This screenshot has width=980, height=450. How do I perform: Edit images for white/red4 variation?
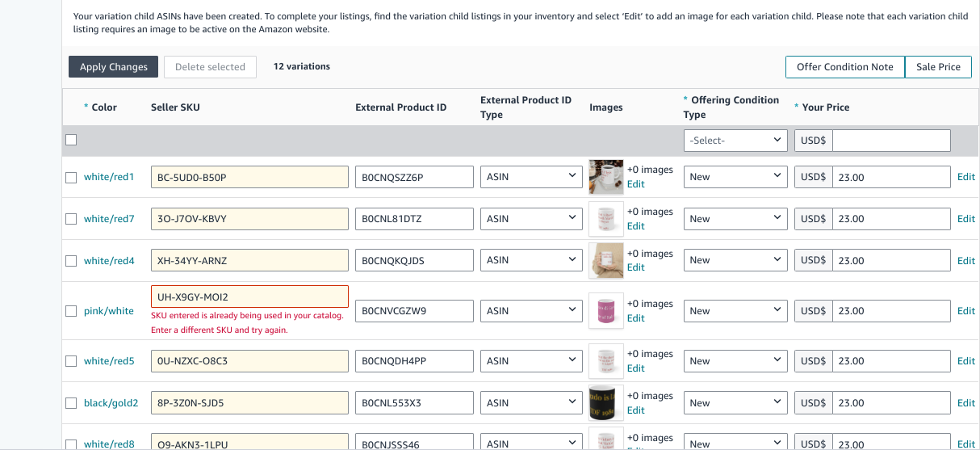pos(636,267)
